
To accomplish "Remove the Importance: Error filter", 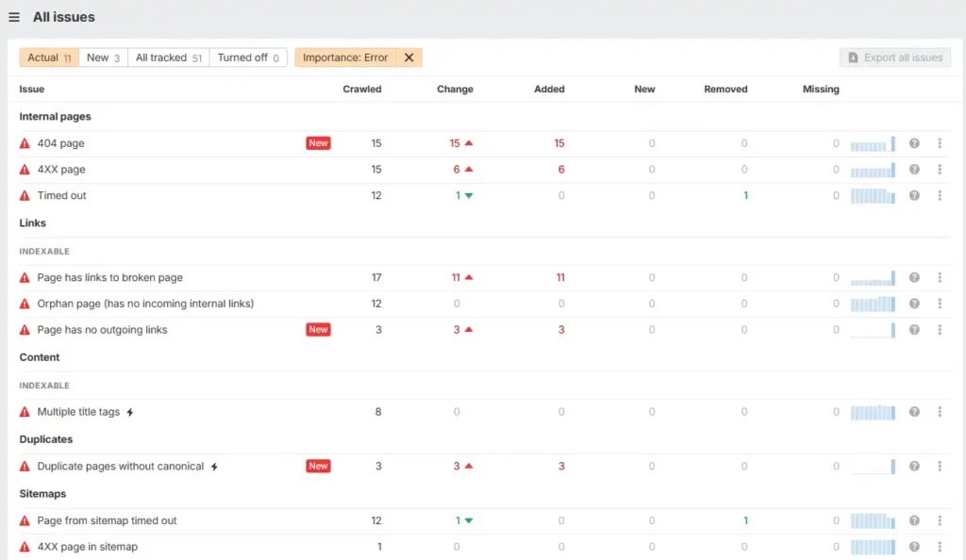I will coord(409,58).
